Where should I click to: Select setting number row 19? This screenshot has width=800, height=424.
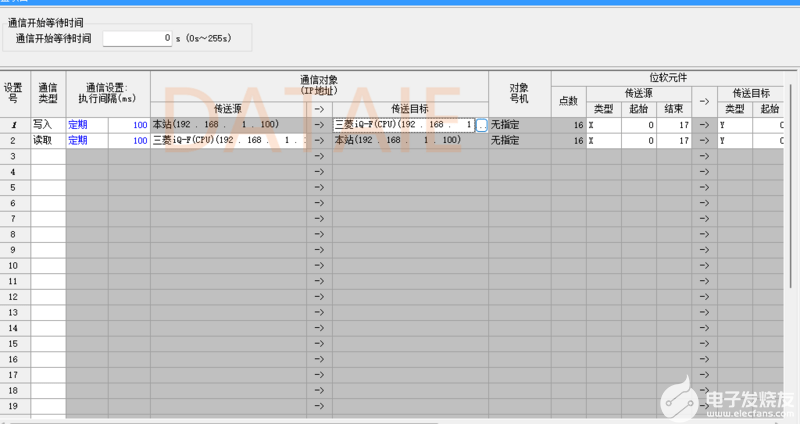click(x=15, y=406)
